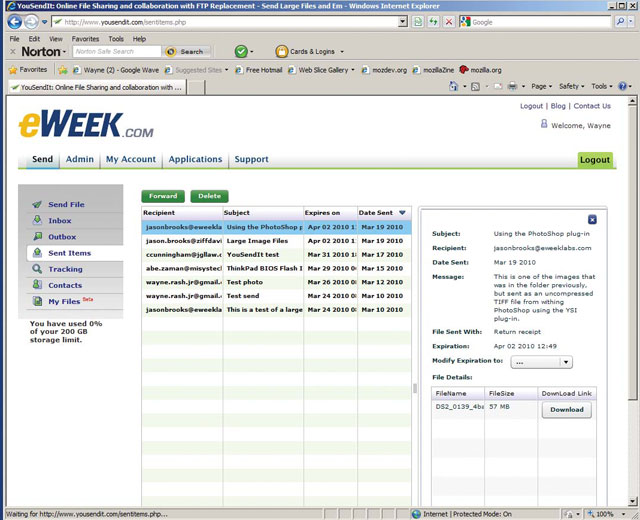The height and width of the screenshot is (520, 640).
Task: Click the Send File paper plane icon
Action: pos(37,204)
